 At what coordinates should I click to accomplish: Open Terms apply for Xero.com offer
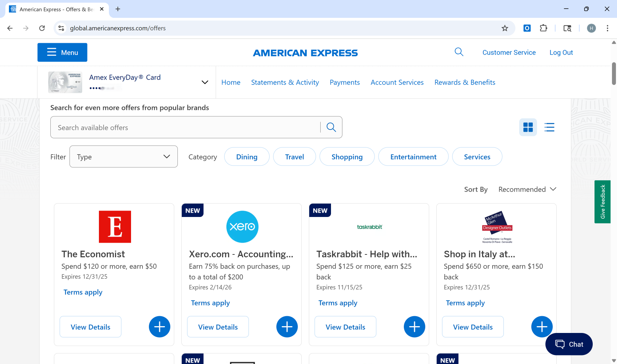(x=210, y=303)
